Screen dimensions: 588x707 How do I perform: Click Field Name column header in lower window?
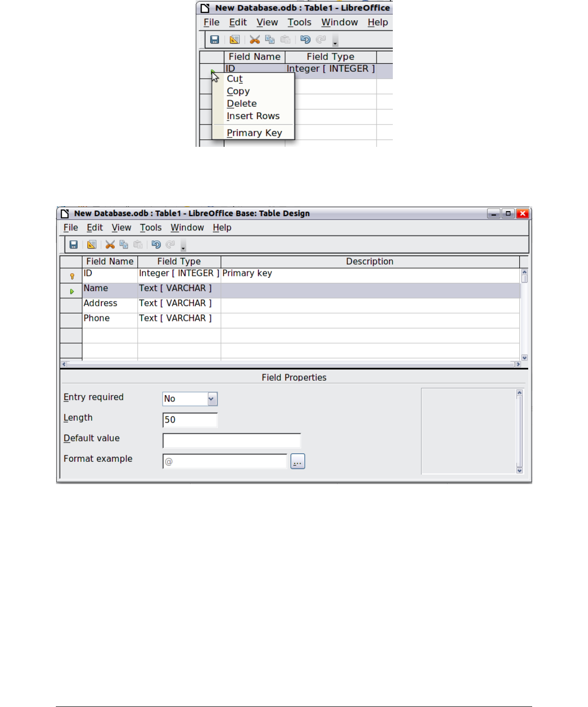pyautogui.click(x=110, y=262)
